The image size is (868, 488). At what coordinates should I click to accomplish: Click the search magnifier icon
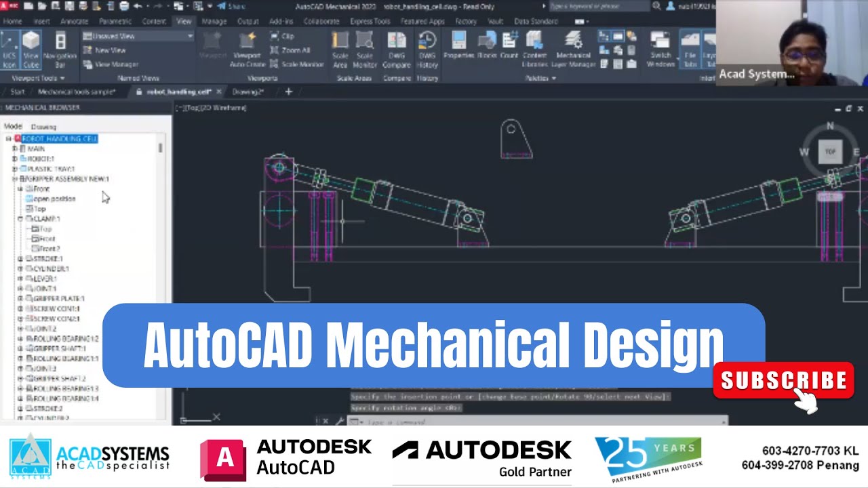pos(656,6)
